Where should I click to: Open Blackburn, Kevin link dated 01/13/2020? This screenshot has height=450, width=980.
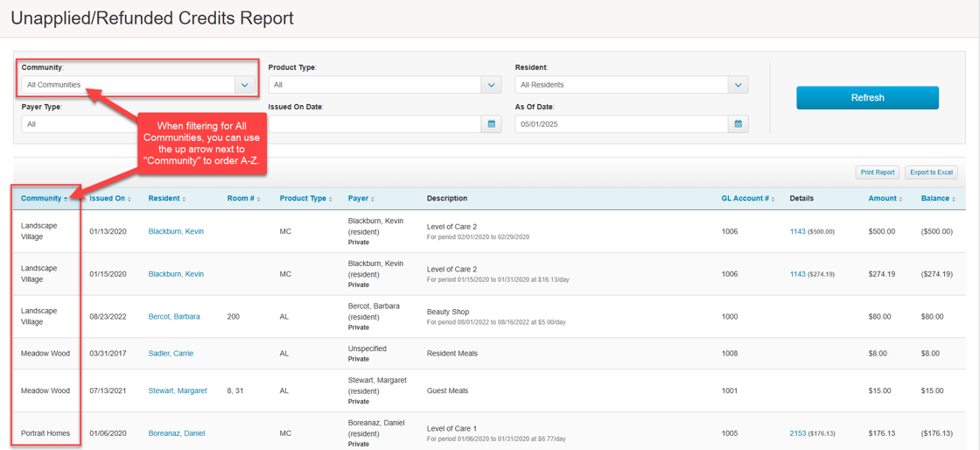tap(176, 231)
